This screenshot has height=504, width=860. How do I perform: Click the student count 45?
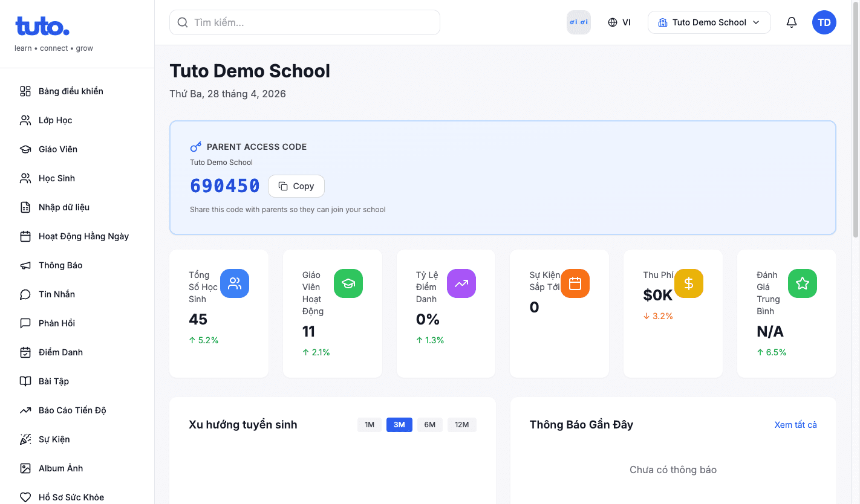tap(198, 319)
